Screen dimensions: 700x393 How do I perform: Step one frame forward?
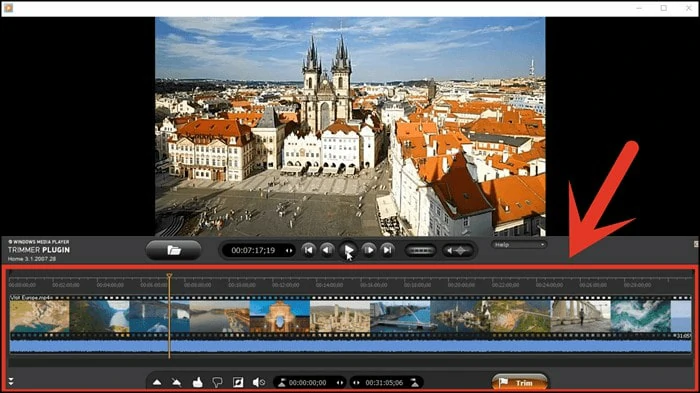point(369,250)
